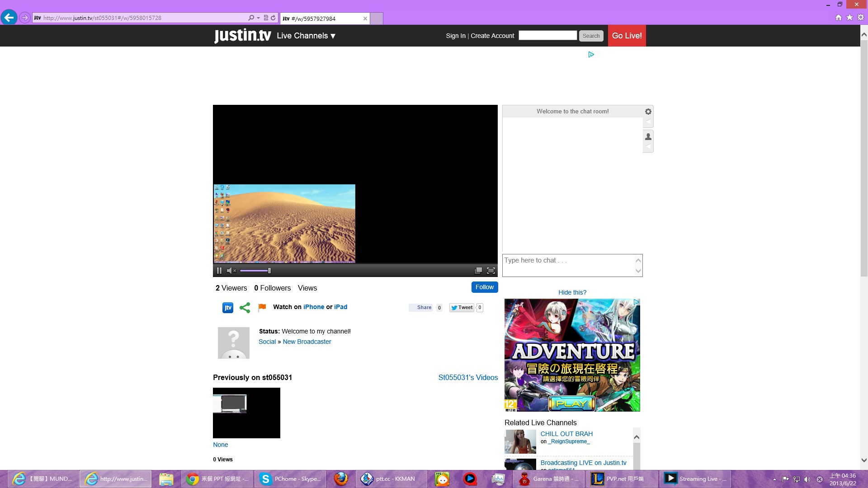Adjust the video volume slider
The width and height of the screenshot is (868, 488).
[255, 271]
